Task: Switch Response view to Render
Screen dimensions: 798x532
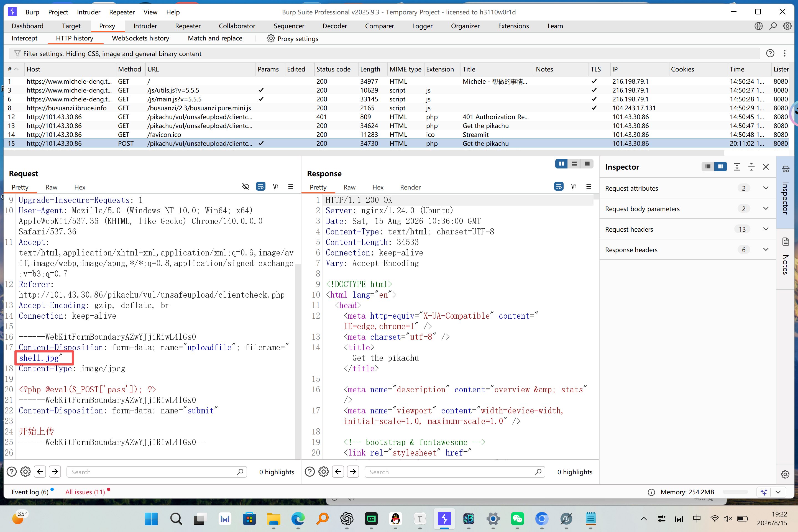Action: (410, 187)
